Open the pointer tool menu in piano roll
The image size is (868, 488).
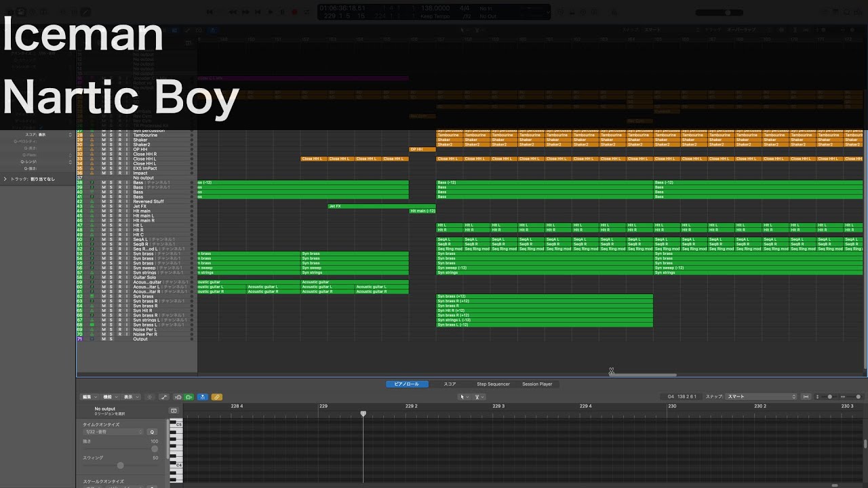(464, 396)
